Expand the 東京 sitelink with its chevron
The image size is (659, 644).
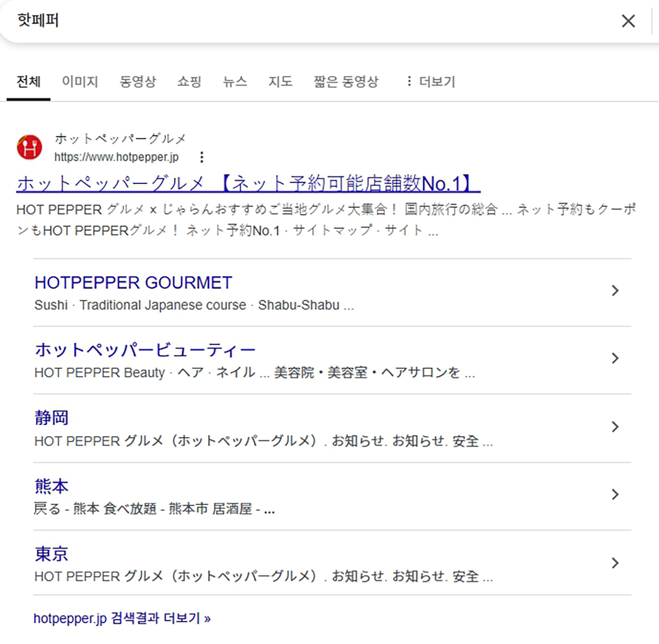pyautogui.click(x=614, y=563)
